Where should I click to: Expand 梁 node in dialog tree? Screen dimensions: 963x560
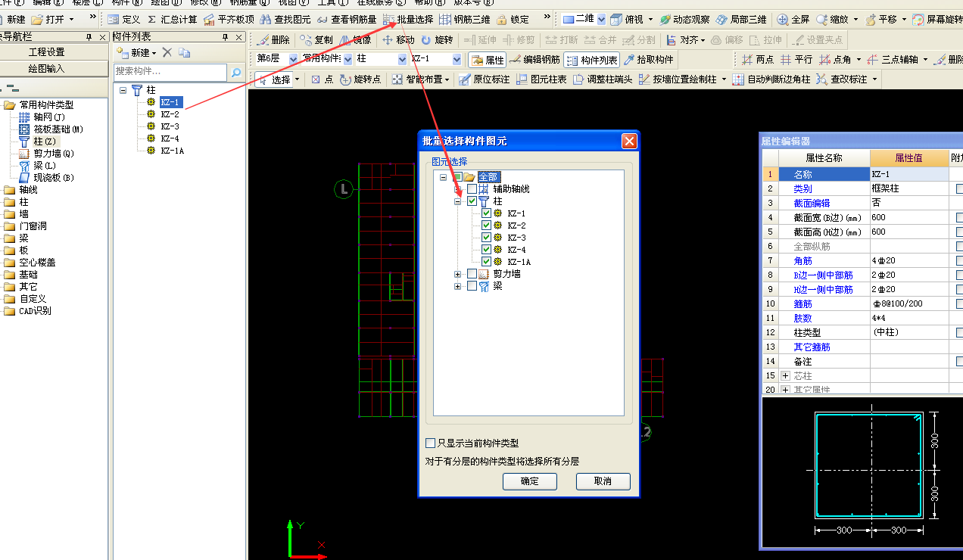pyautogui.click(x=457, y=286)
